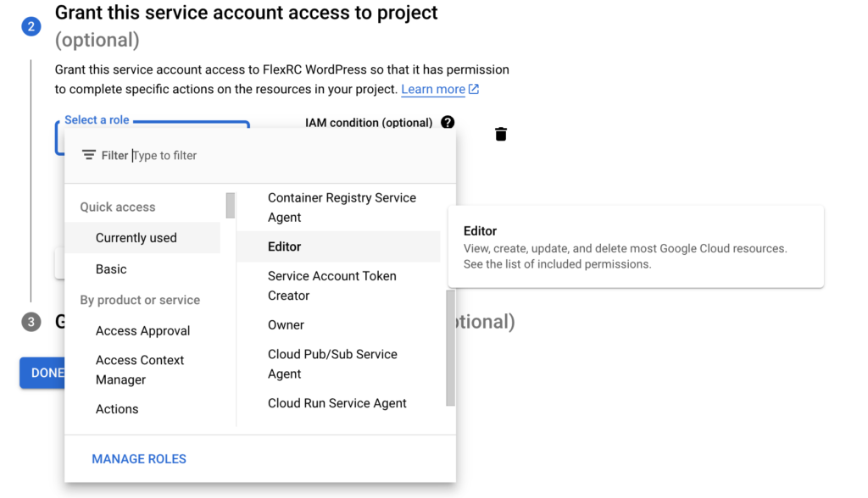Click the step 3 number badge
Screen dimensions: 868x498
(x=31, y=322)
